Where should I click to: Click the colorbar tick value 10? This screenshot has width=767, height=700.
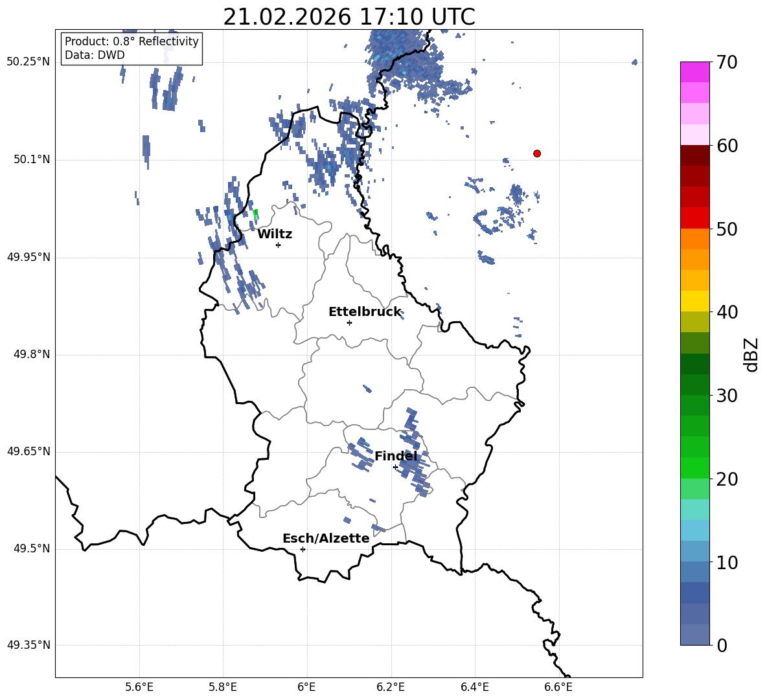(727, 563)
